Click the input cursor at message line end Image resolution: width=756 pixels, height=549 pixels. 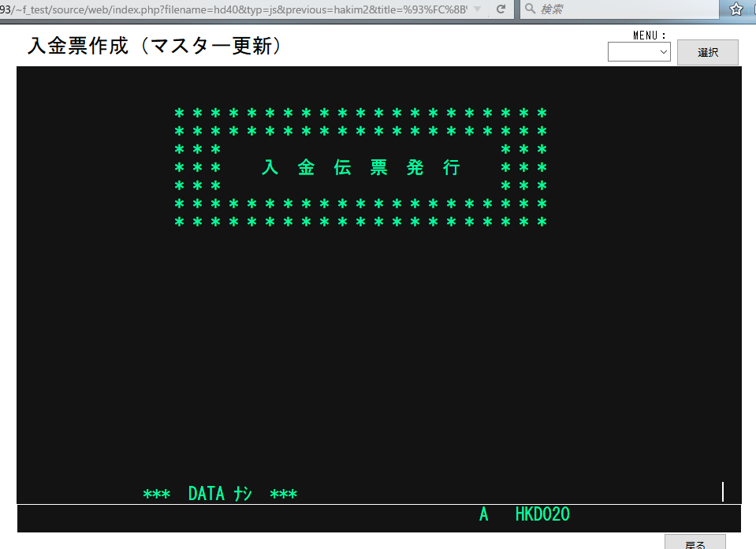click(722, 491)
